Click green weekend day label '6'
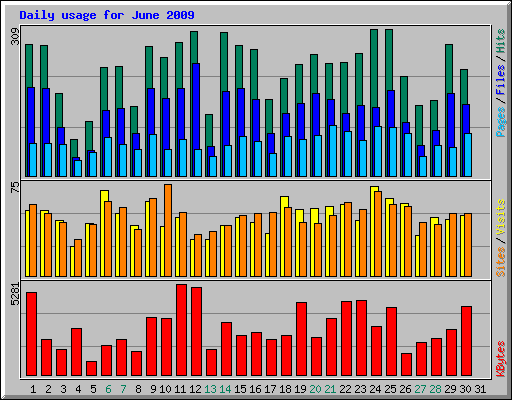This screenshot has height=400, width=512. pos(108,389)
